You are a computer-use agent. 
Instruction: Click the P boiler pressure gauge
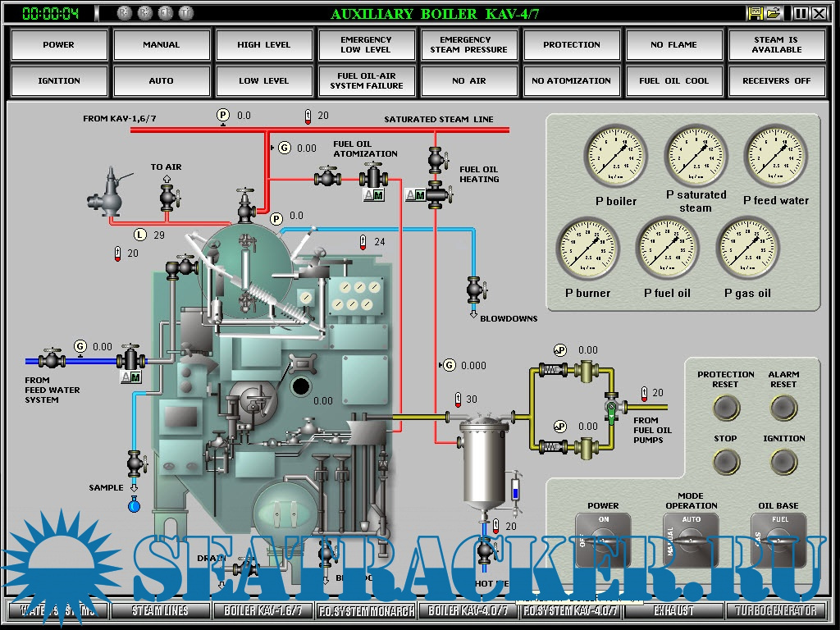[615, 156]
